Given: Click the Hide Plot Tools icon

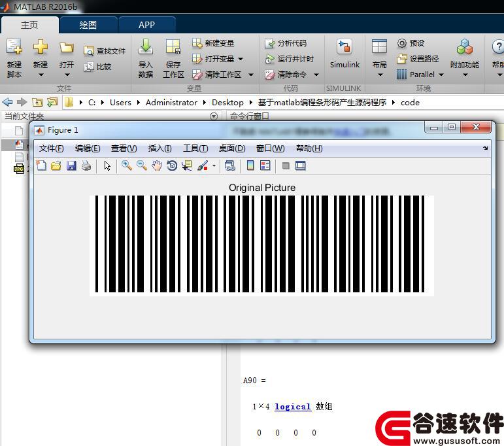Looking at the screenshot, I should click(286, 165).
